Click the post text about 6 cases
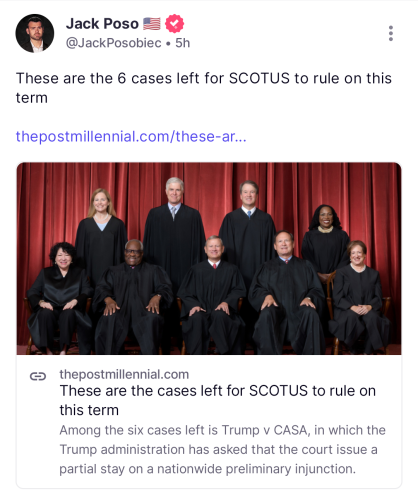The image size is (418, 500). pos(204,88)
